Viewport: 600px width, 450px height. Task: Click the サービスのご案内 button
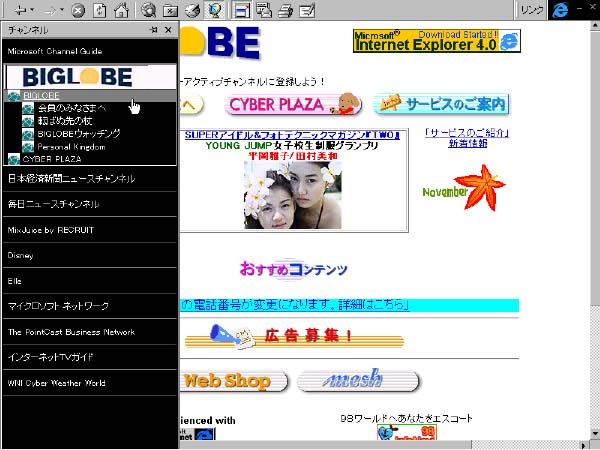point(441,104)
